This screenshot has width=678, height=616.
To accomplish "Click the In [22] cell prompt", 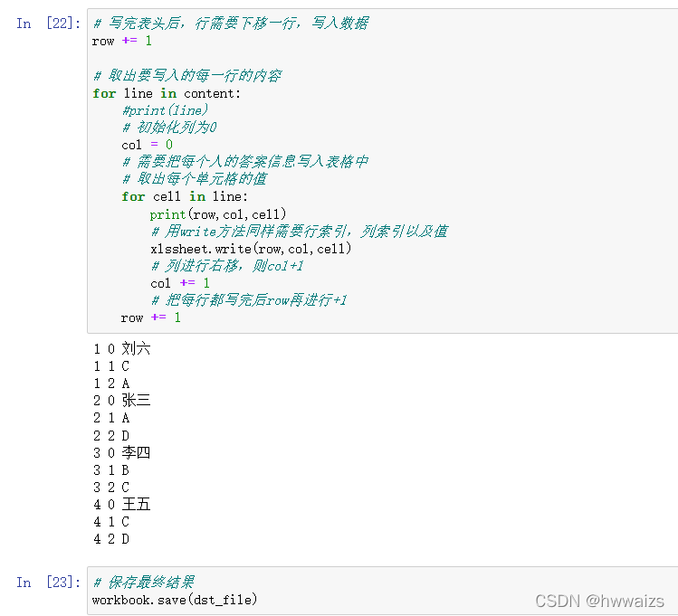I will [49, 24].
